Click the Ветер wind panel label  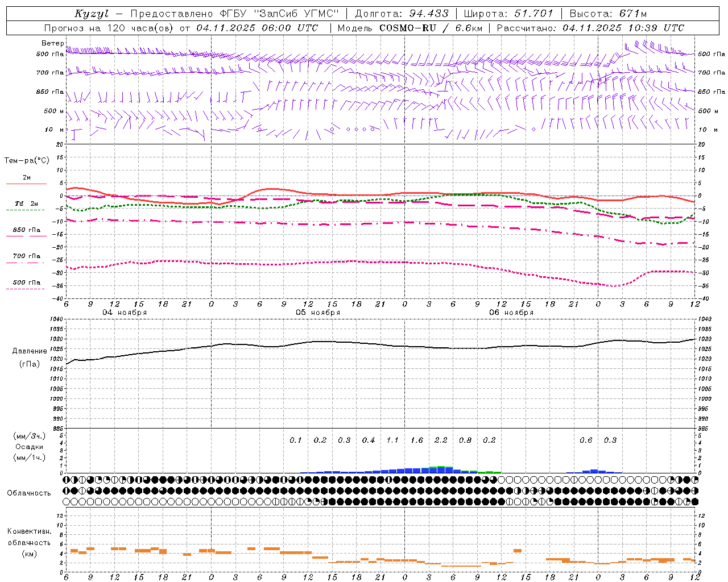[53, 43]
